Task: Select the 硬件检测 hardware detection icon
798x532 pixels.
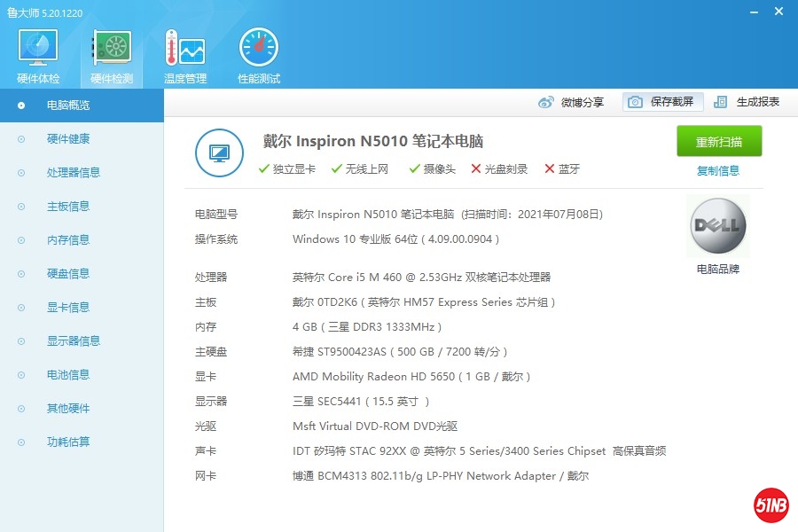Action: (112, 48)
